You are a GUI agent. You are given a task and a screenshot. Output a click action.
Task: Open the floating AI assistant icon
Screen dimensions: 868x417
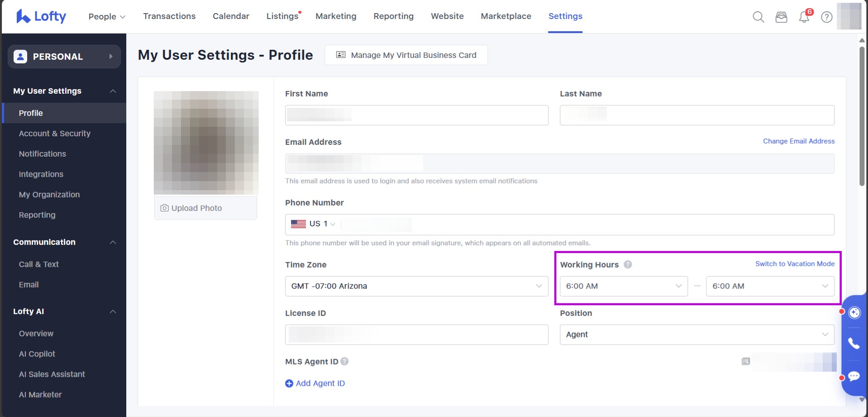point(854,312)
